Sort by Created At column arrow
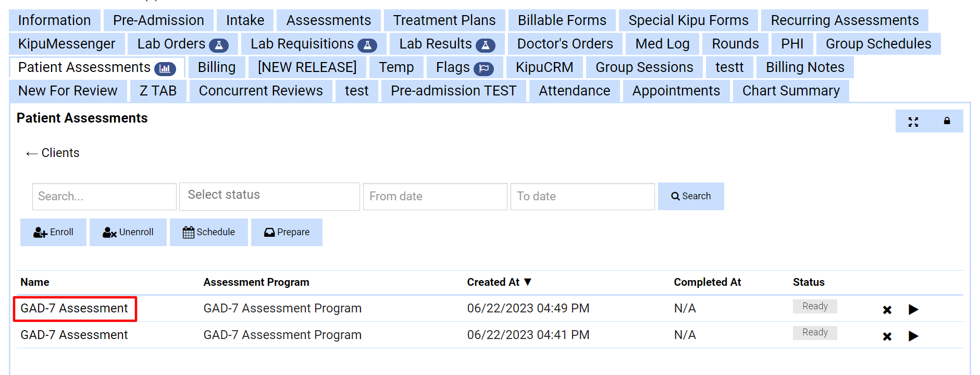The image size is (980, 375). (x=527, y=282)
